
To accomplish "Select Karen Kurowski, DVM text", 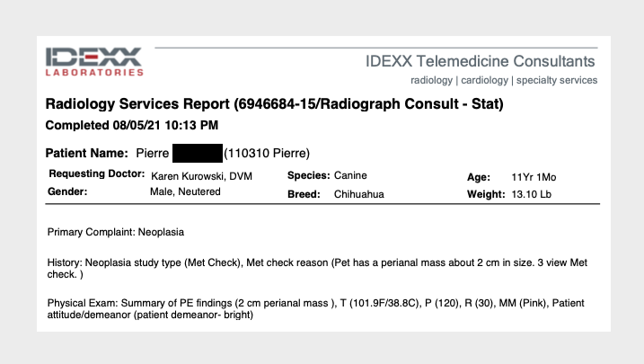I will 202,175.
